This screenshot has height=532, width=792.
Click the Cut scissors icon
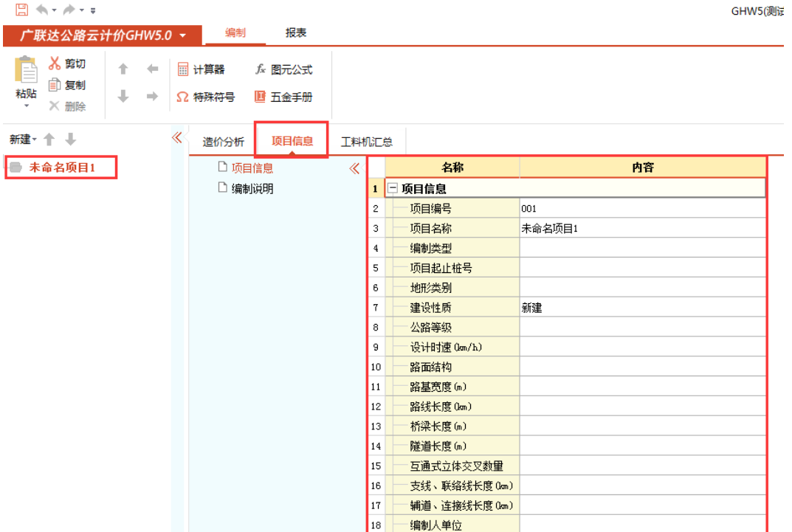(x=55, y=64)
